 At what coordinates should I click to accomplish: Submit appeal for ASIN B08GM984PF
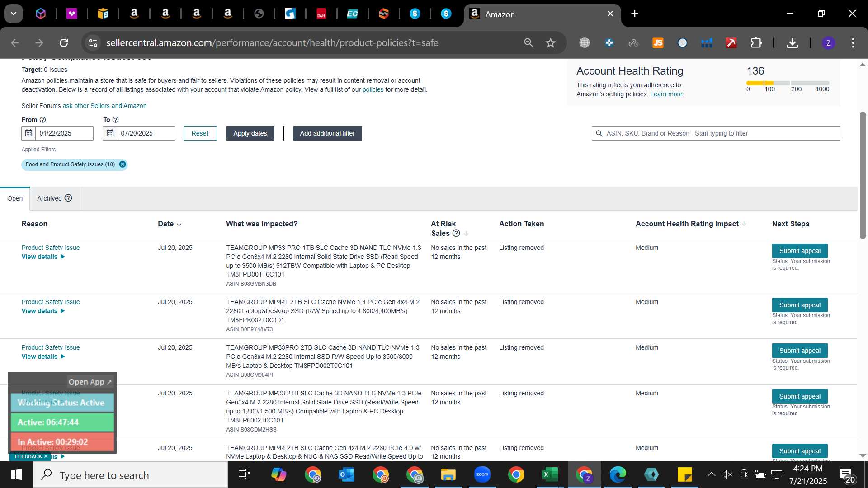click(800, 351)
